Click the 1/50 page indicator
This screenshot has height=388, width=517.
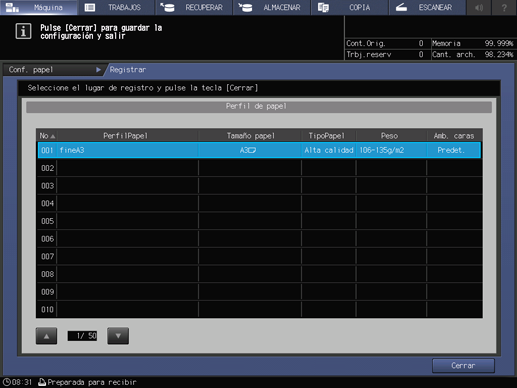[82, 336]
